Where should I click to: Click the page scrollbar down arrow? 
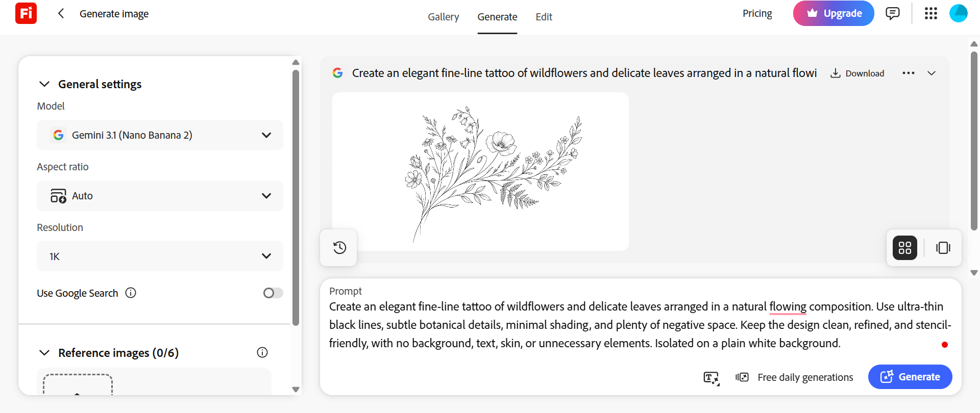[x=974, y=273]
